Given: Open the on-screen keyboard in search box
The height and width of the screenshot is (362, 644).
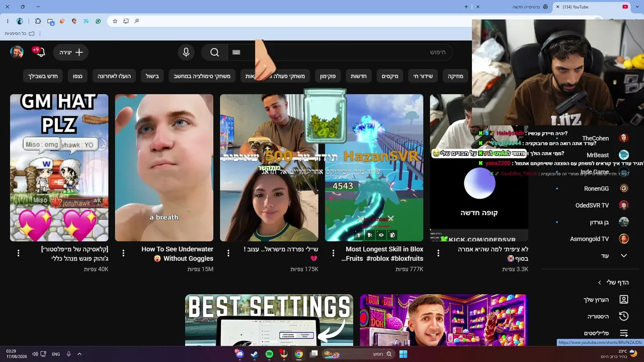Looking at the screenshot, I should (236, 52).
